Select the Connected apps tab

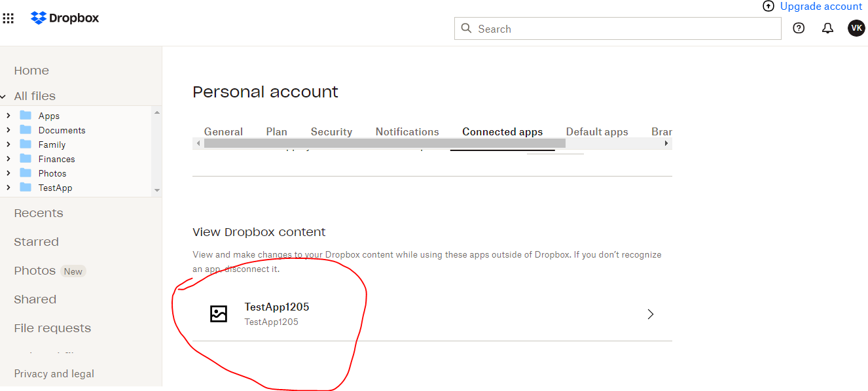(x=502, y=131)
